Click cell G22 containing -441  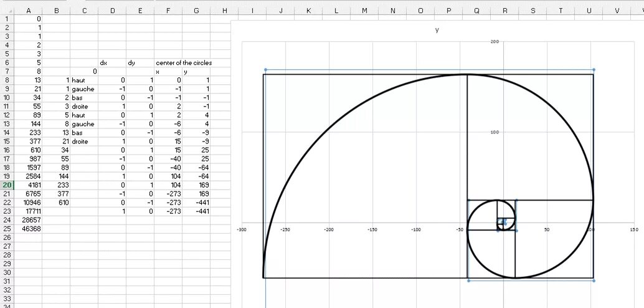pos(196,202)
